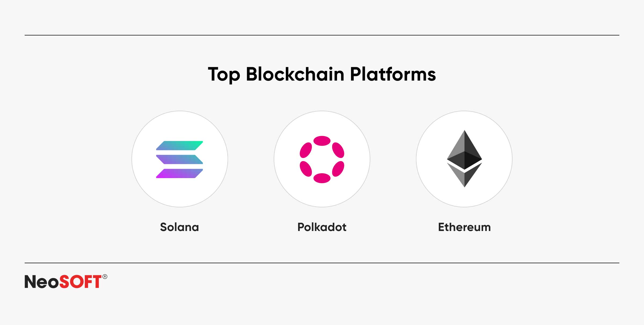
Task: Click the Ethereum diamond logo
Action: [464, 159]
